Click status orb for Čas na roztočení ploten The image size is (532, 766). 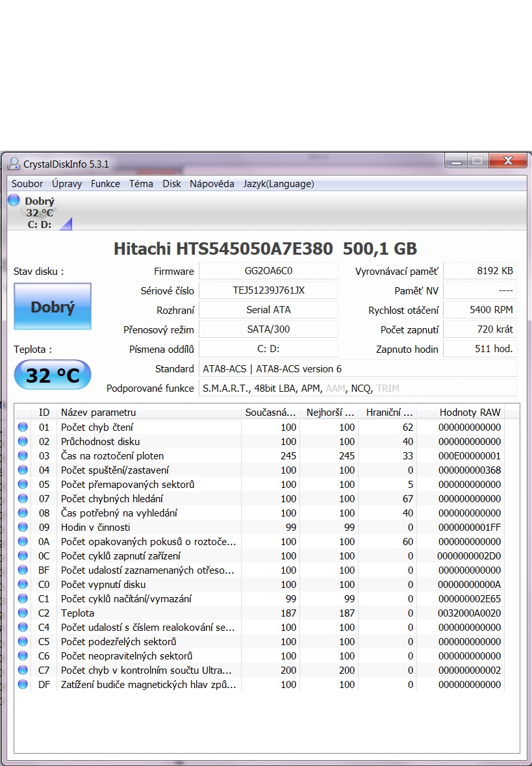(x=23, y=455)
